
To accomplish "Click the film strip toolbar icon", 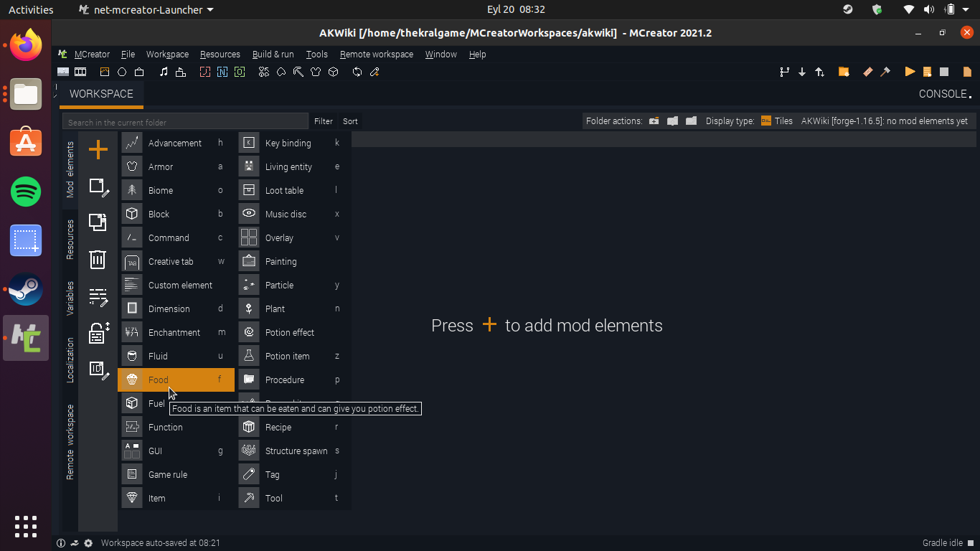I will point(80,72).
